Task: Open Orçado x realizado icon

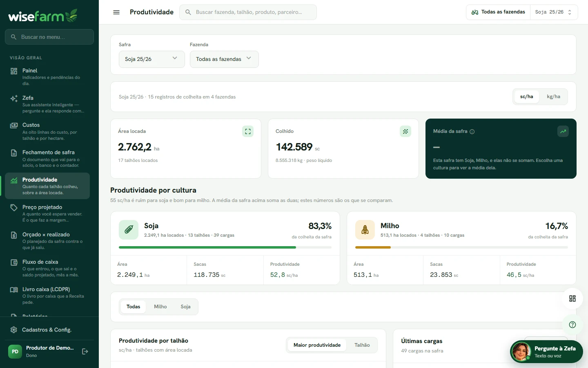Action: (14, 235)
